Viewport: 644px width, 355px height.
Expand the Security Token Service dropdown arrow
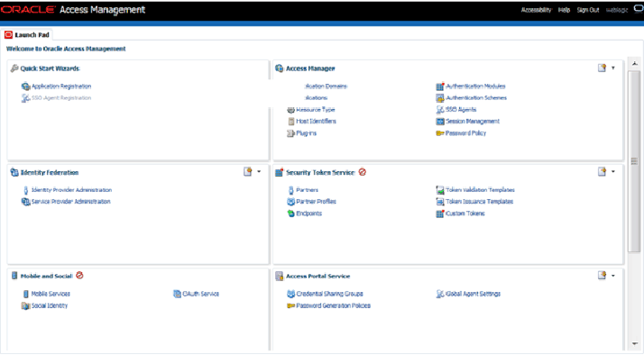coord(613,172)
